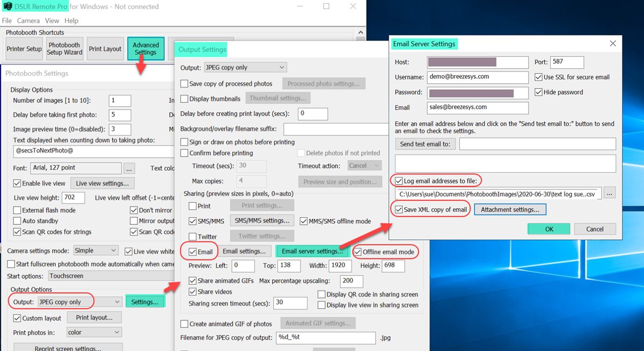The width and height of the screenshot is (644, 351).
Task: Toggle Confirm before printing checkbox
Action: click(x=185, y=153)
